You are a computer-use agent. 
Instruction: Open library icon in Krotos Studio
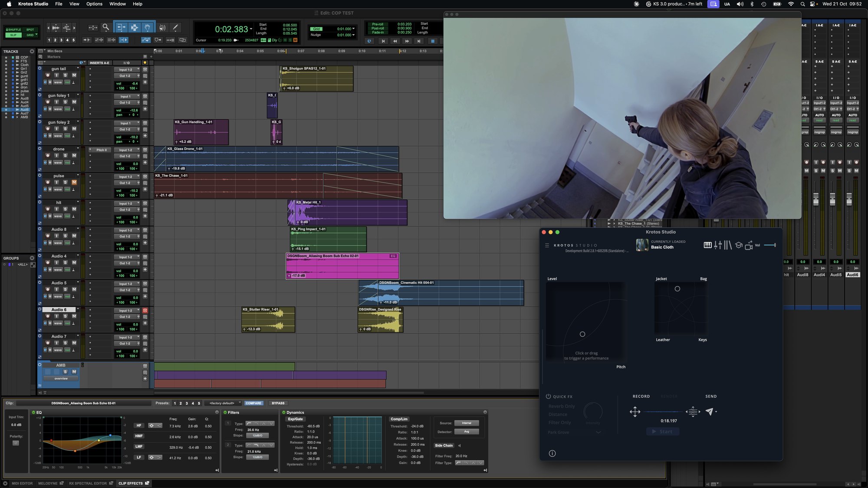point(728,245)
